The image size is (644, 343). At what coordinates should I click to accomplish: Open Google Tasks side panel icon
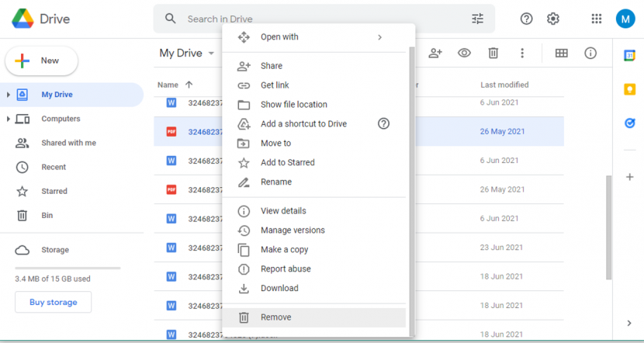click(x=629, y=123)
